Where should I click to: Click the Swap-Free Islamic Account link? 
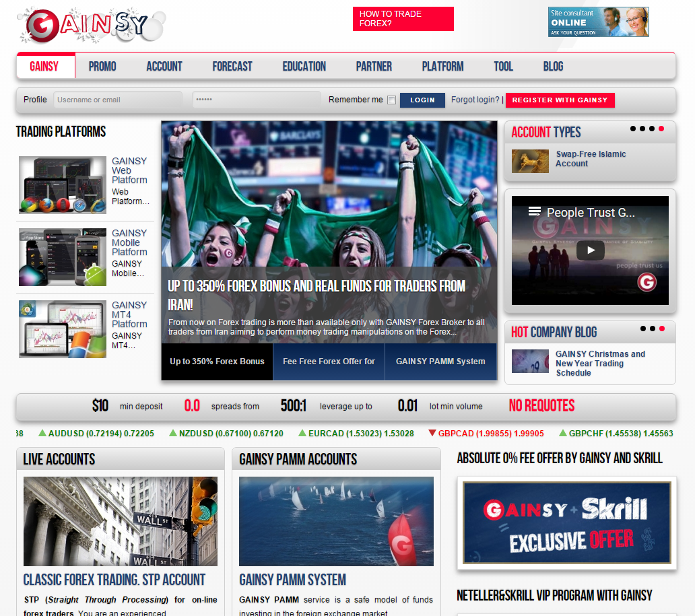pos(591,159)
